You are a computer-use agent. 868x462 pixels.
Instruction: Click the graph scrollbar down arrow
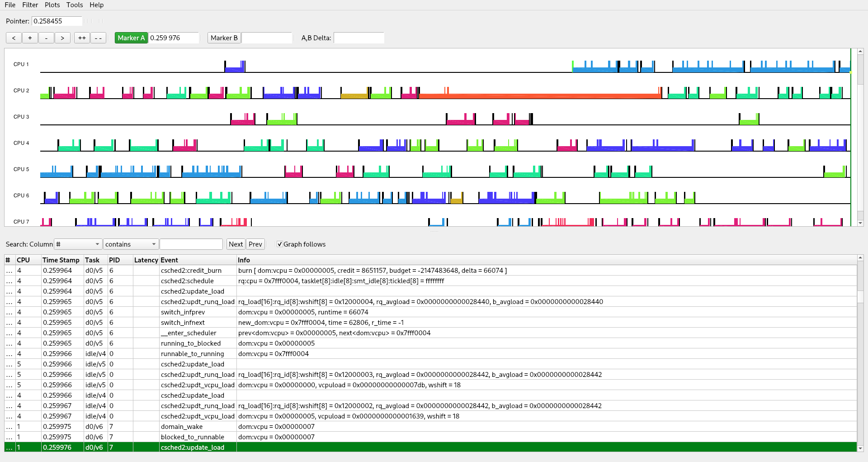click(860, 223)
